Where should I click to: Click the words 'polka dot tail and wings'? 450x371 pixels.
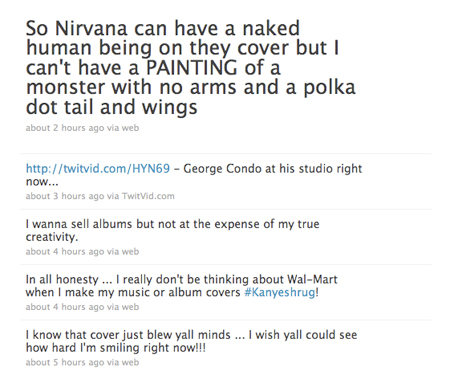click(x=191, y=97)
